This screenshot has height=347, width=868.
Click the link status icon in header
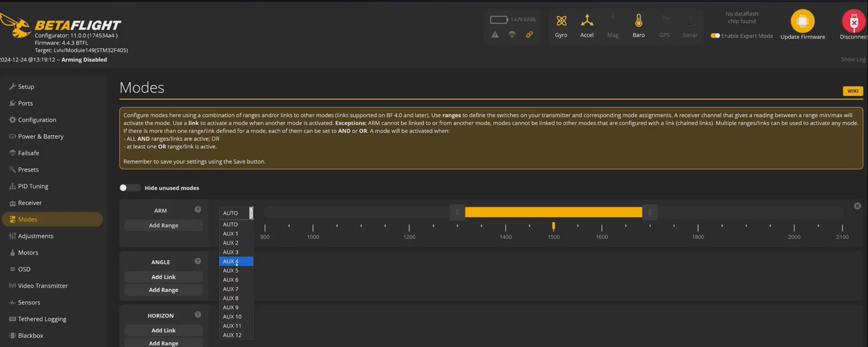(x=529, y=35)
